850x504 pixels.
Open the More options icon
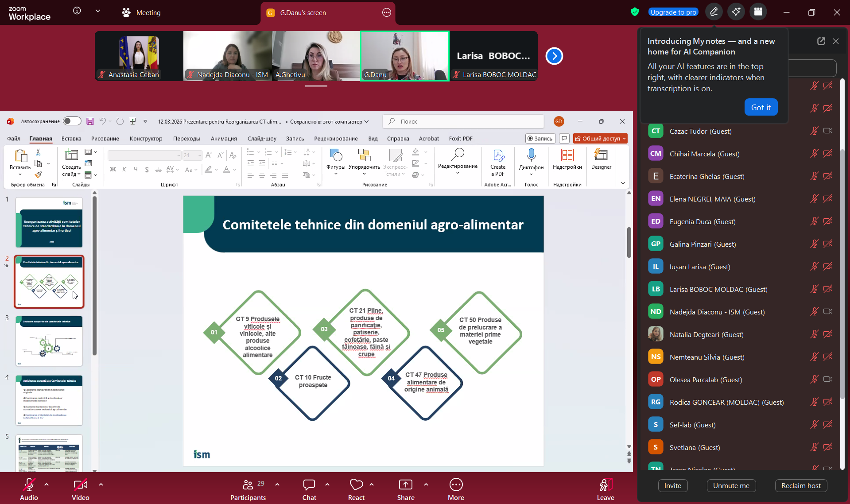456,485
